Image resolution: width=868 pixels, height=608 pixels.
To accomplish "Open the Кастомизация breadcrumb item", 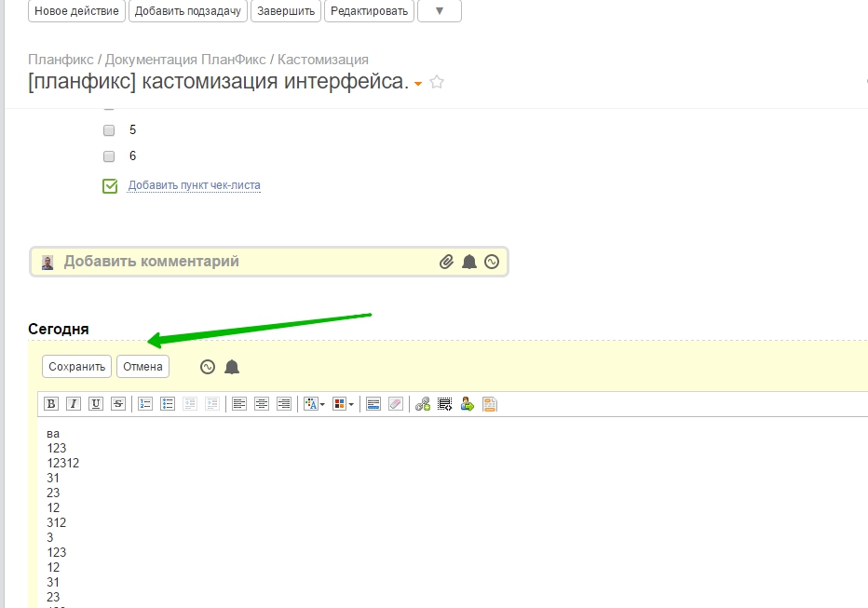I will (x=323, y=60).
